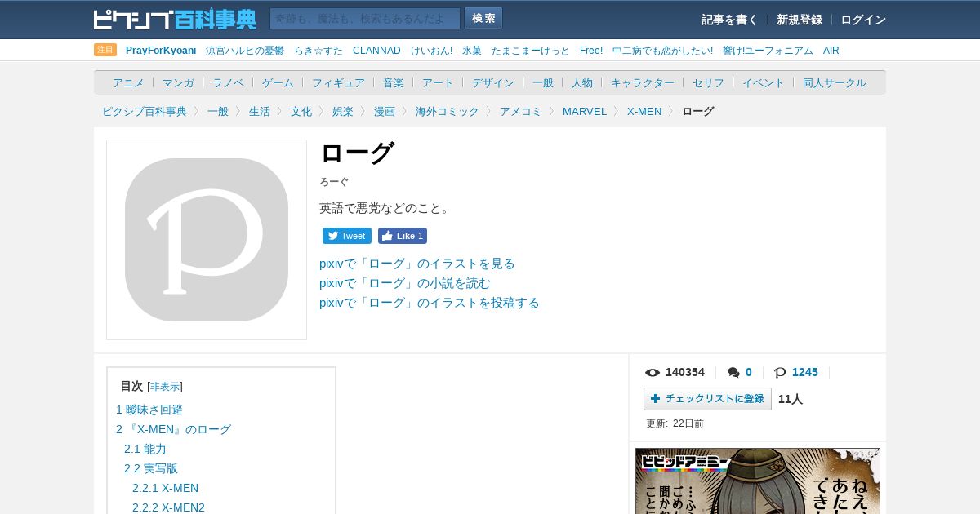The image size is (980, 514).
Task: Select the ゲーム category tab
Action: click(278, 82)
